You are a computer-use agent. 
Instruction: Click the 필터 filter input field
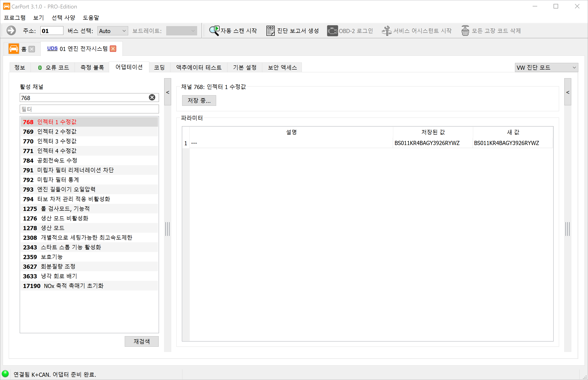pos(89,109)
